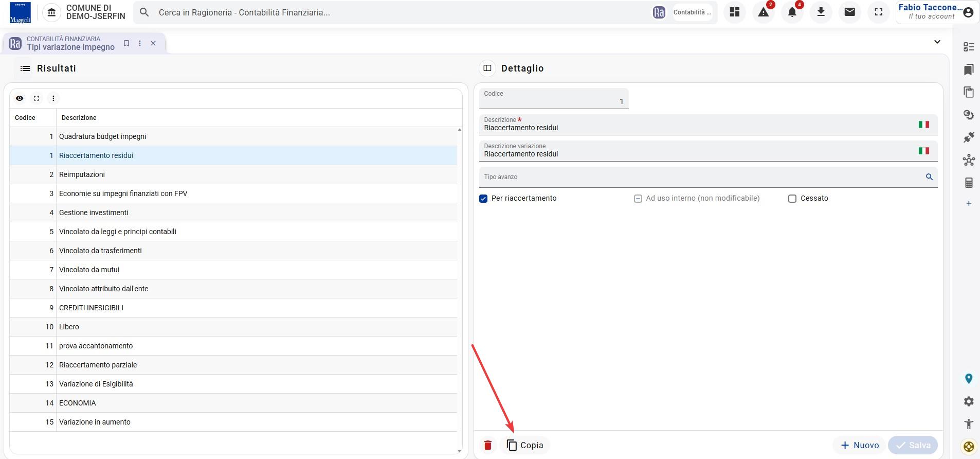Select row ECONOMIA
Viewport: 980px width, 459px height.
tap(233, 403)
